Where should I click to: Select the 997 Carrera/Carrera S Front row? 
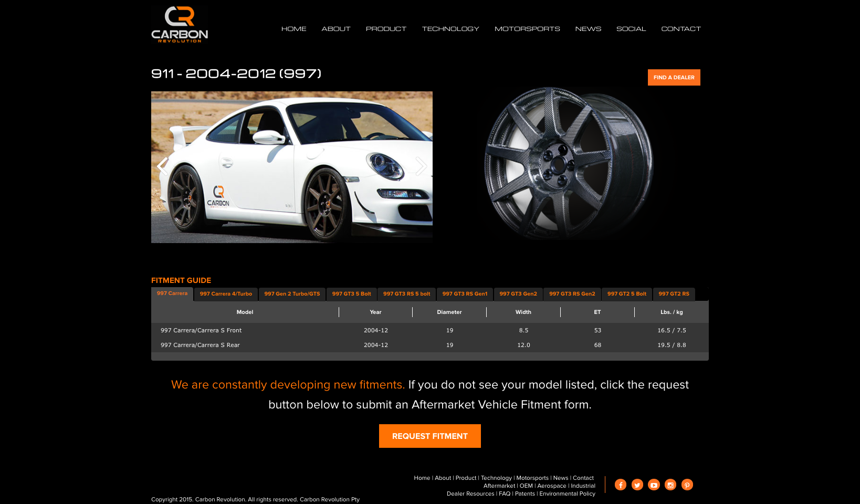click(430, 330)
